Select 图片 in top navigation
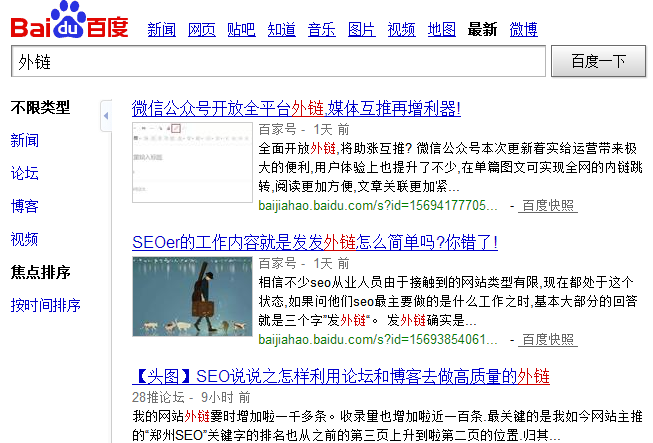653x443 pixels. [x=362, y=29]
